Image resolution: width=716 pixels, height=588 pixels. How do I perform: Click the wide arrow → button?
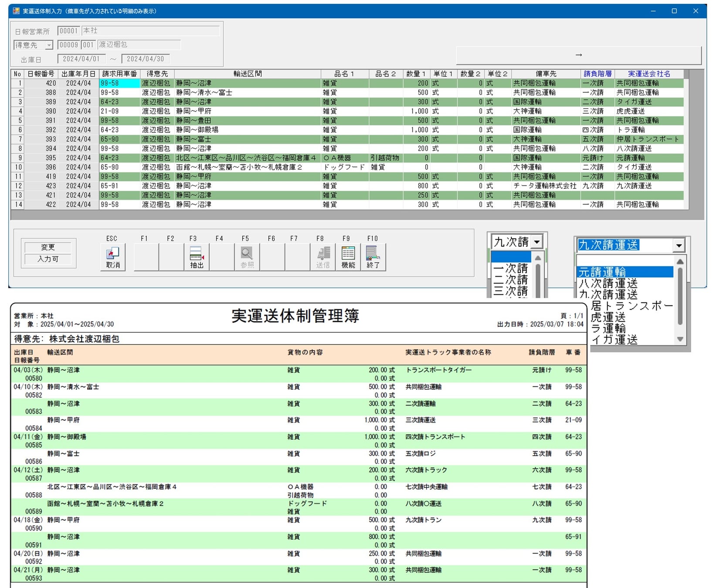pyautogui.click(x=579, y=55)
